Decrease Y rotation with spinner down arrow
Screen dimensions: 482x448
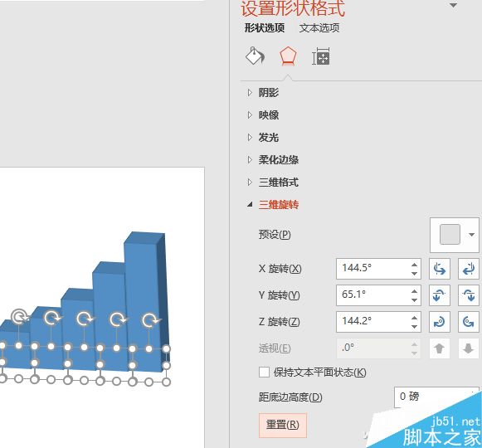tap(414, 299)
